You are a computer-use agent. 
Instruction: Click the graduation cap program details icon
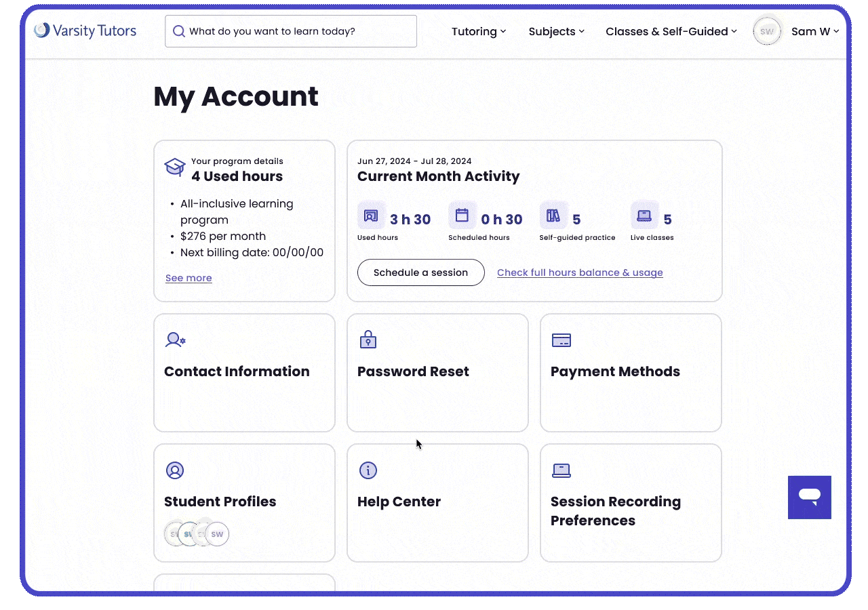click(174, 166)
